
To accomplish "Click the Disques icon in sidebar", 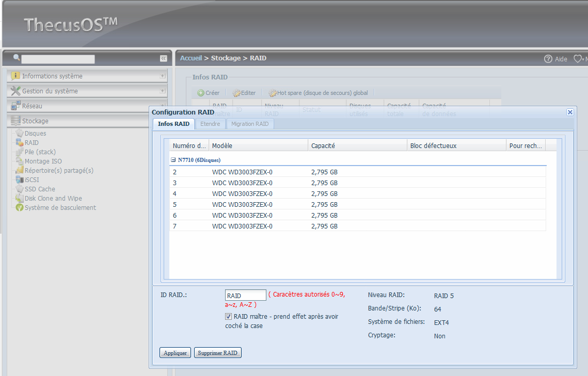I will [20, 134].
